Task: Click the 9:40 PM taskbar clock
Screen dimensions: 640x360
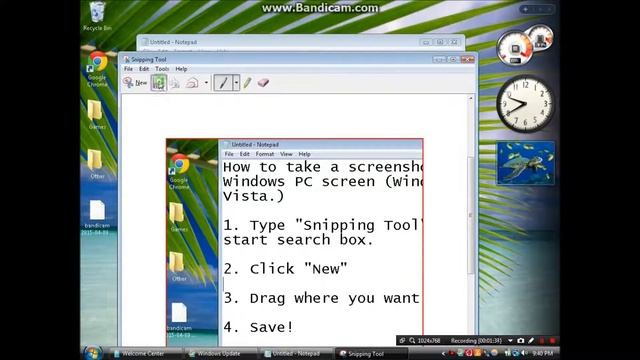Action: [x=542, y=353]
